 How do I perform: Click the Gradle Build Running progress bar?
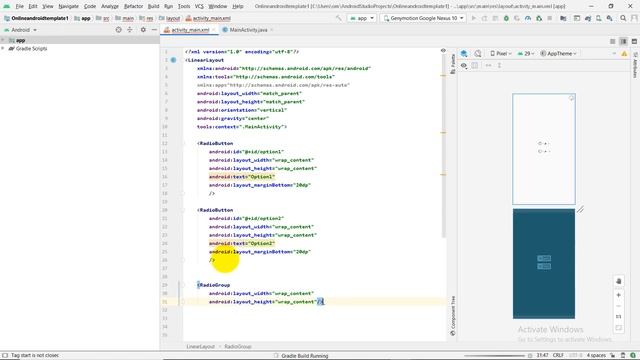(494, 356)
